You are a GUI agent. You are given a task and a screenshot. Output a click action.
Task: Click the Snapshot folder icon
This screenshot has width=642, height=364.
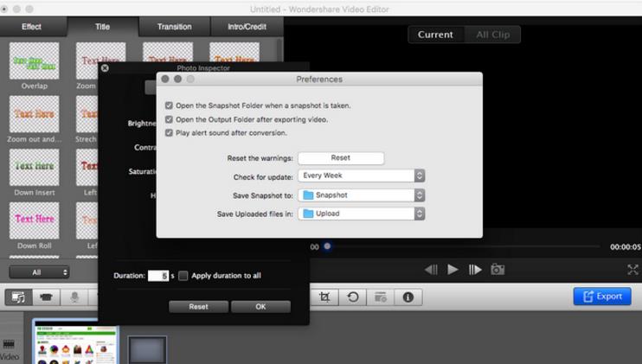tap(308, 195)
